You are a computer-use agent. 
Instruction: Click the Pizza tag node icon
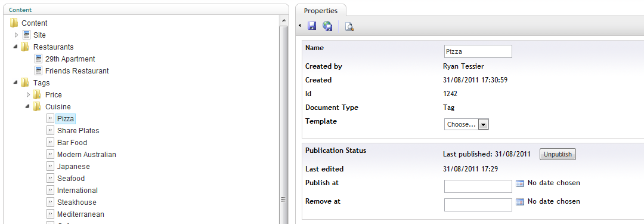pyautogui.click(x=50, y=118)
